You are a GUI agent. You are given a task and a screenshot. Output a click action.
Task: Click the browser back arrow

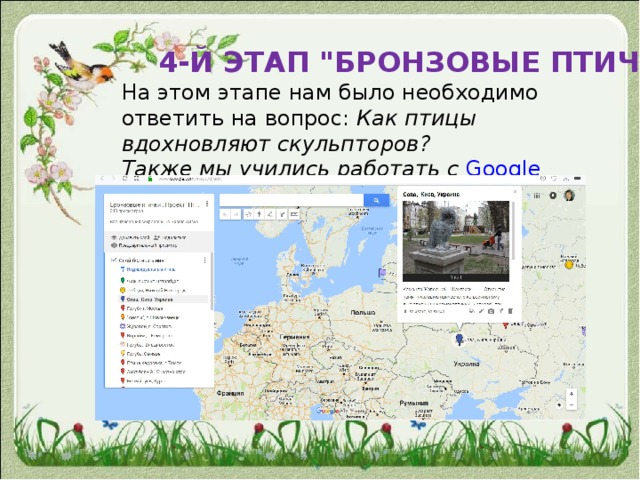(102, 179)
